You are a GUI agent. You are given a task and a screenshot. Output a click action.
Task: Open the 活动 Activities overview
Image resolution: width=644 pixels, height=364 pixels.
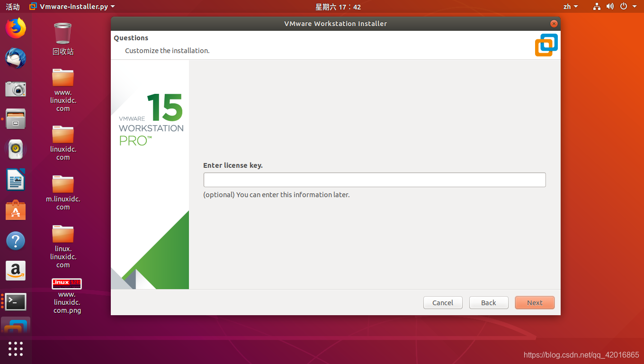point(13,7)
